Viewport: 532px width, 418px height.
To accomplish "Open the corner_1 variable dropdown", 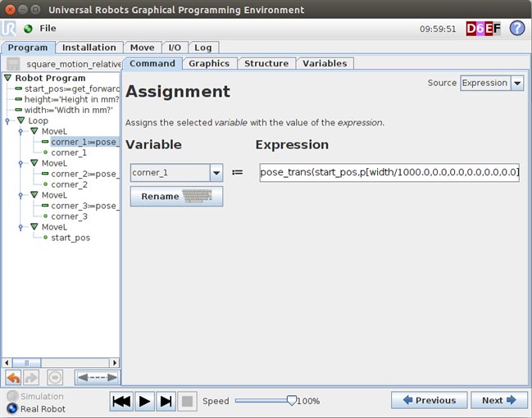I will pyautogui.click(x=216, y=173).
